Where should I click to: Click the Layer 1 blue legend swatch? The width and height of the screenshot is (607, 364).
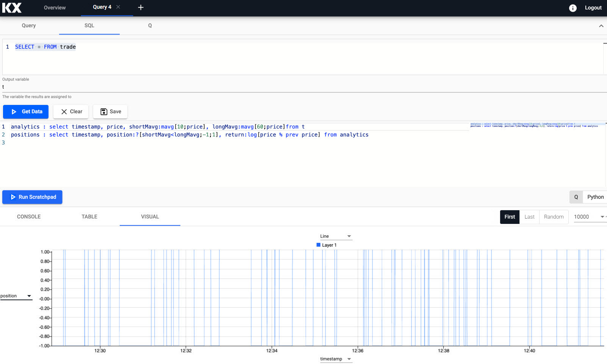tap(318, 245)
